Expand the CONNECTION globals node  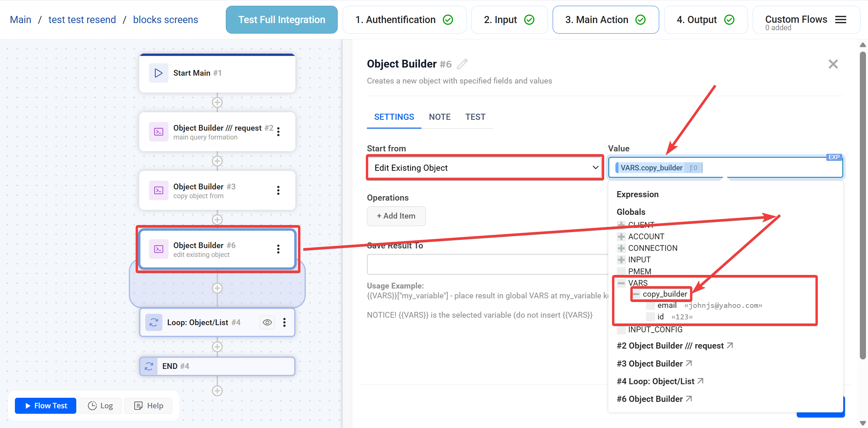click(x=621, y=248)
